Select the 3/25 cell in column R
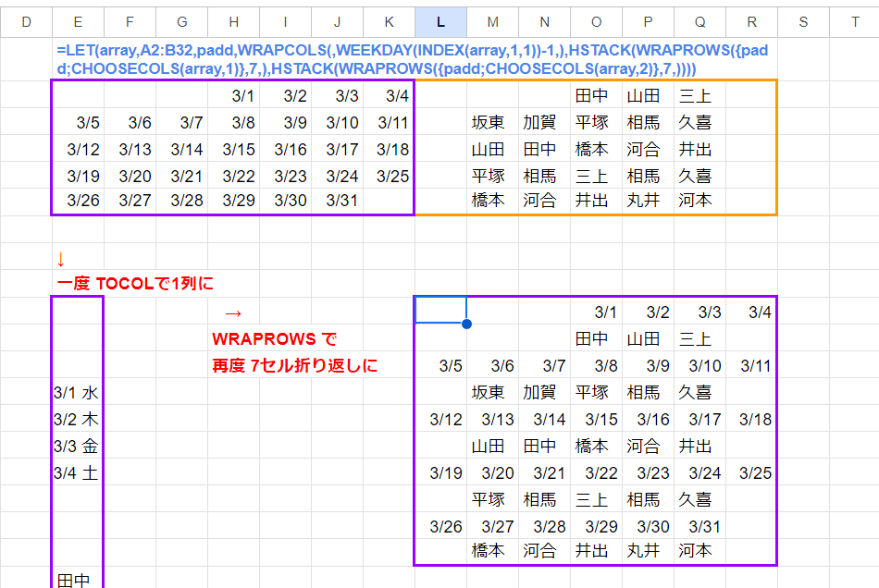 coord(751,473)
